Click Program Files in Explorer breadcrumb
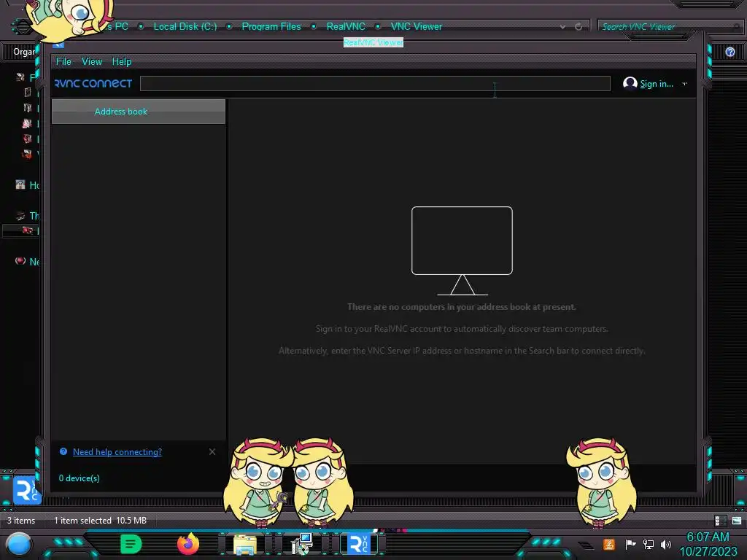Viewport: 747px width, 560px height. click(x=271, y=27)
